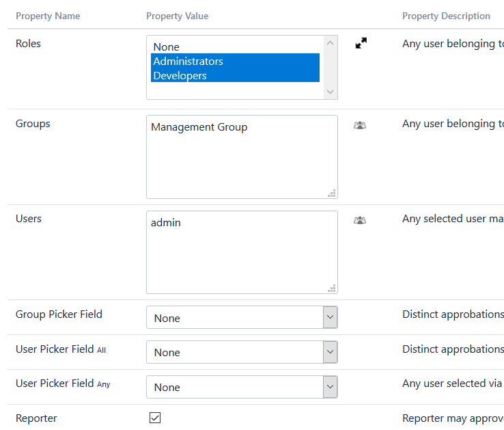
Task: Click the Property Name column header
Action: click(x=48, y=16)
